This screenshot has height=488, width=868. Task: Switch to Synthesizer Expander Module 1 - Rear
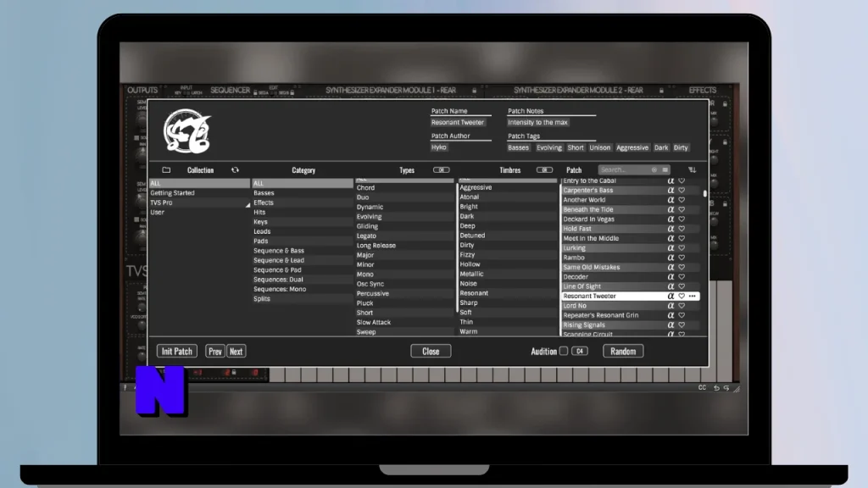(x=391, y=90)
